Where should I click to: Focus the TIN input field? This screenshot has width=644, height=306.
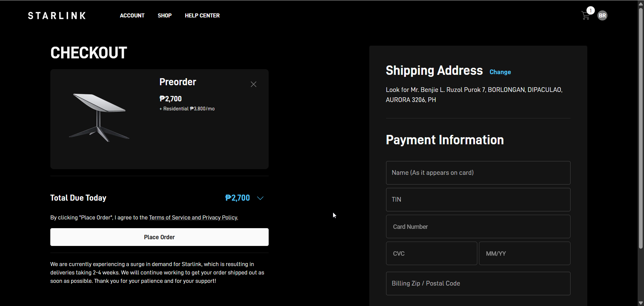478,200
